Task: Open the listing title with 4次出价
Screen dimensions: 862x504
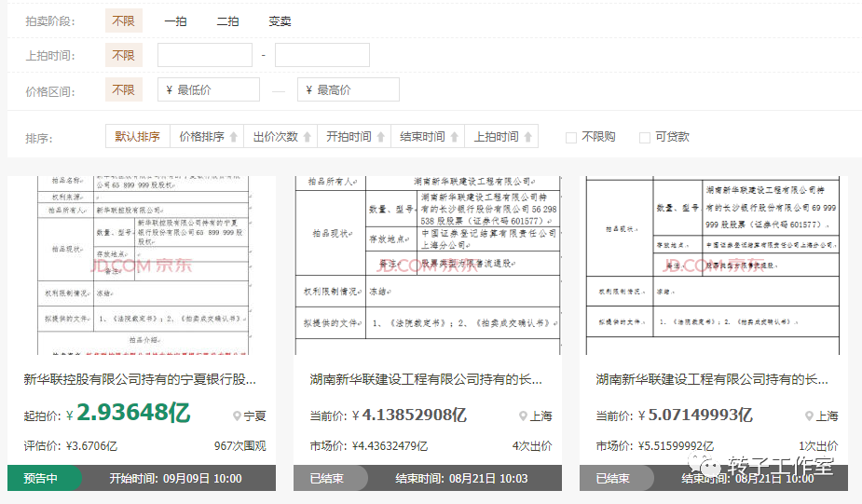Action: point(426,379)
